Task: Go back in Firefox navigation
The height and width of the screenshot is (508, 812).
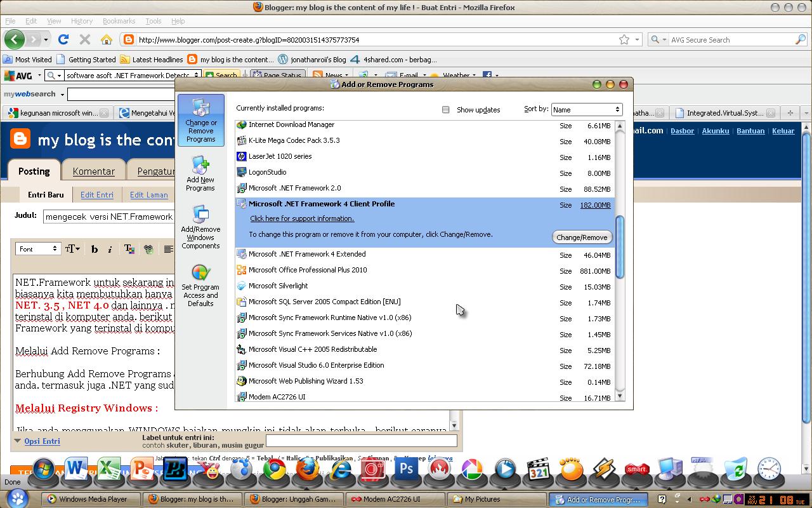Action: (x=15, y=39)
